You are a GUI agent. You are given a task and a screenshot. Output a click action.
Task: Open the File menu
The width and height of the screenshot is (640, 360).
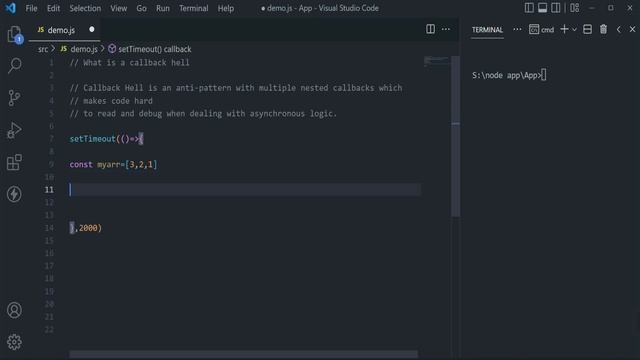31,8
